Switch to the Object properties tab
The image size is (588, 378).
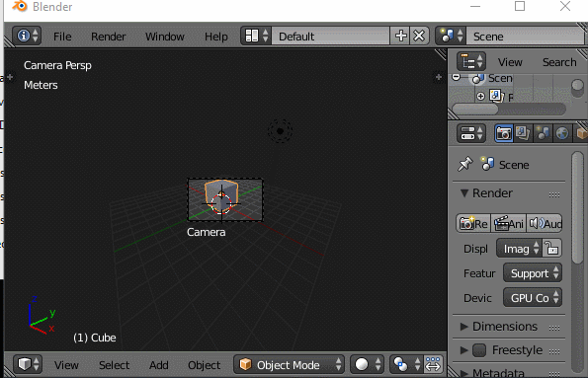point(581,133)
